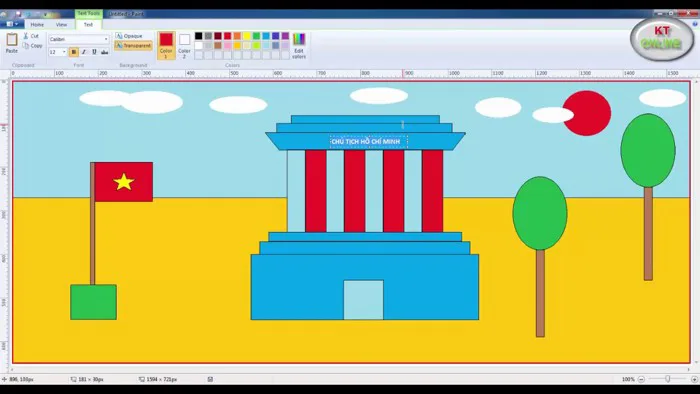Pick the gold palette swatch
Viewport: 700px width, 394px height.
pyautogui.click(x=237, y=46)
